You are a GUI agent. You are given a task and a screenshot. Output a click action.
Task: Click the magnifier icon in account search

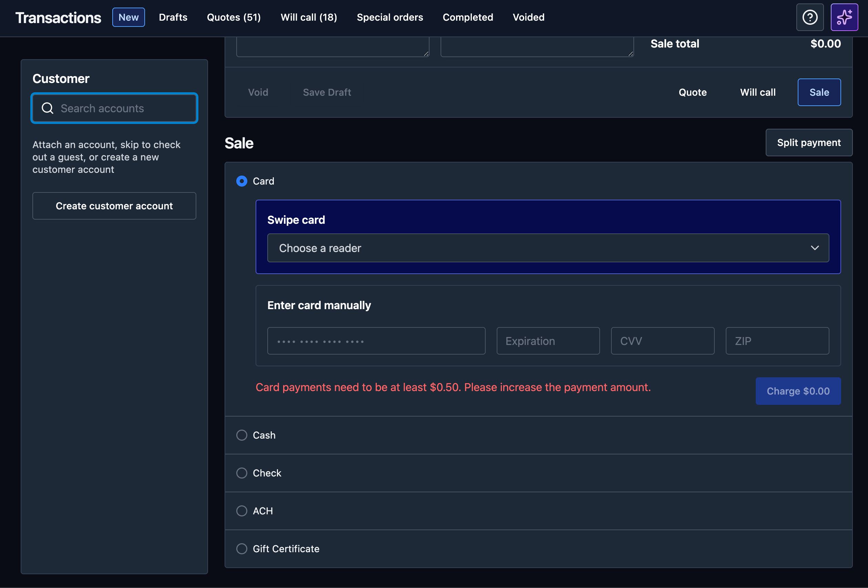tap(48, 108)
